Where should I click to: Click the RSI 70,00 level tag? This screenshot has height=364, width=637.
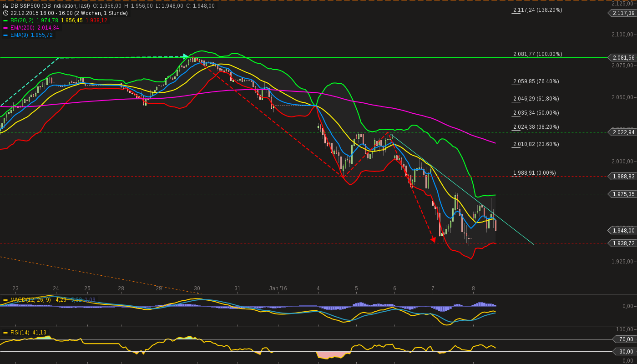tap(625, 339)
